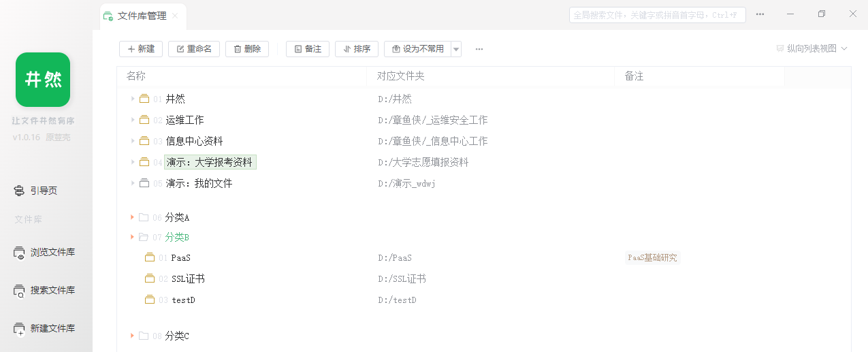The width and height of the screenshot is (868, 352).
Task: Click the folder icon of 分类A
Action: pos(144,217)
